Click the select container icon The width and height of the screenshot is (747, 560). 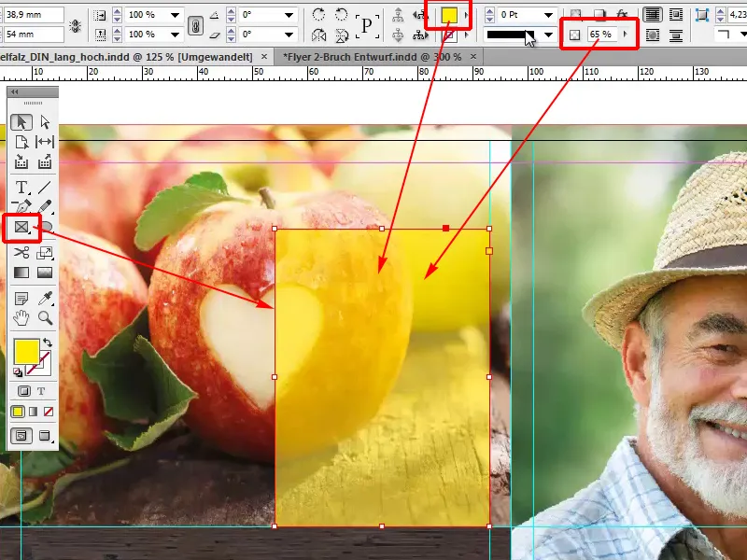398,15
